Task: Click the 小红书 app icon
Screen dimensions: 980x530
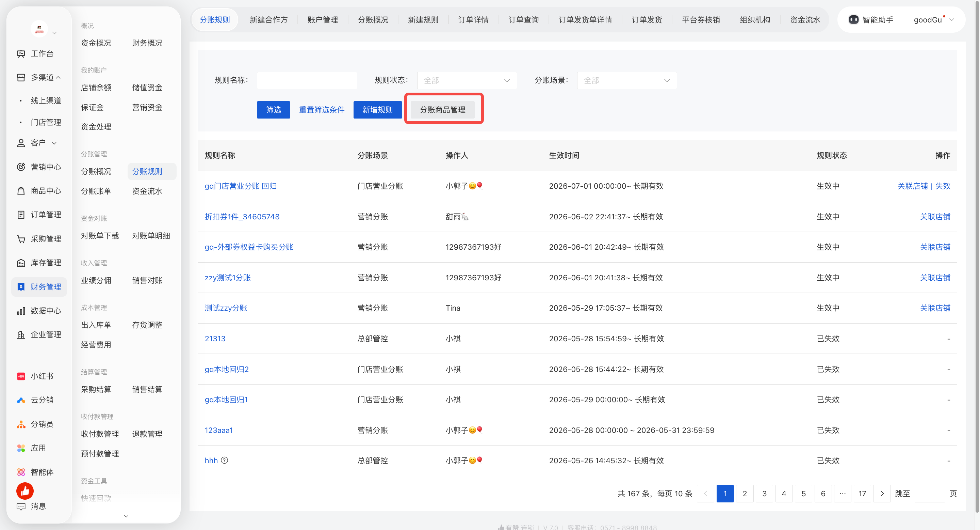Action: pyautogui.click(x=21, y=376)
